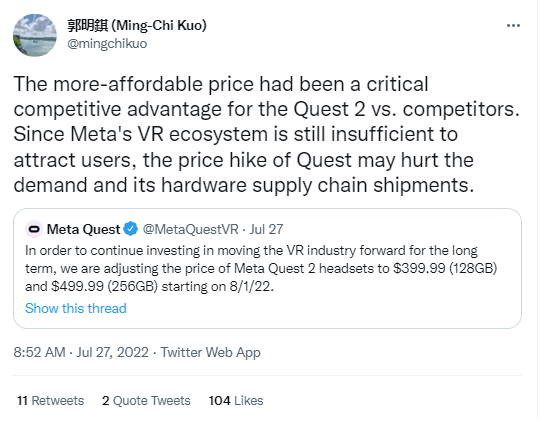View the 11 Retweets list
The image size is (540, 429).
[x=50, y=401]
